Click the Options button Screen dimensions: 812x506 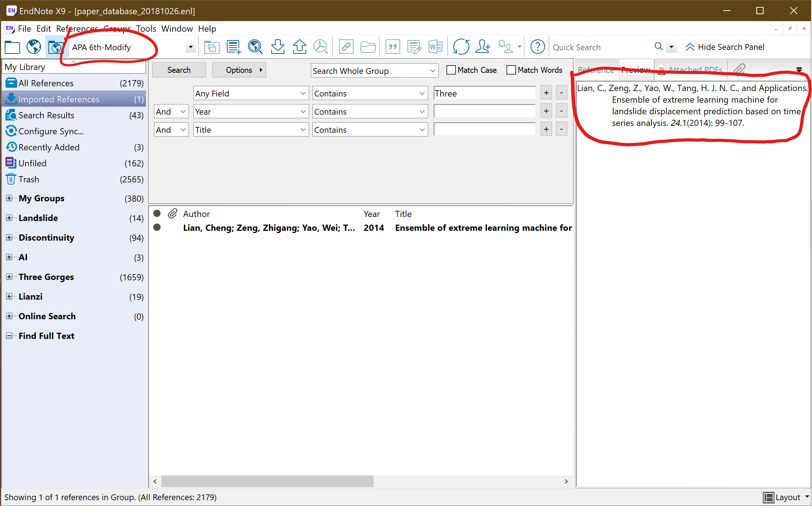coord(239,70)
